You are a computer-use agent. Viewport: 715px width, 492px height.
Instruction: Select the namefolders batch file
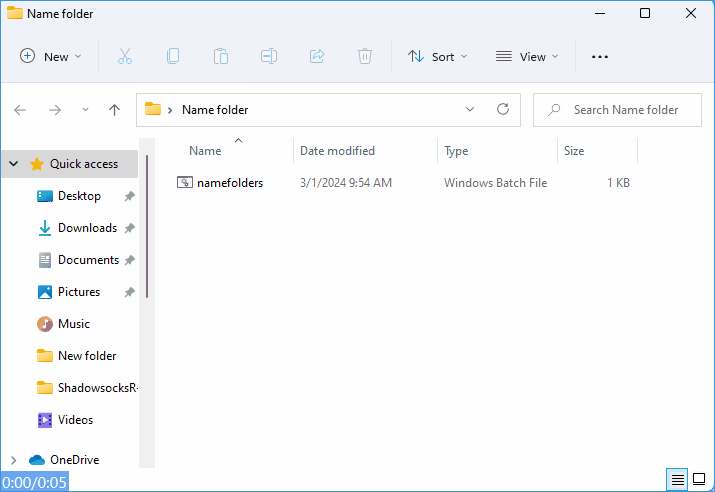click(x=229, y=183)
